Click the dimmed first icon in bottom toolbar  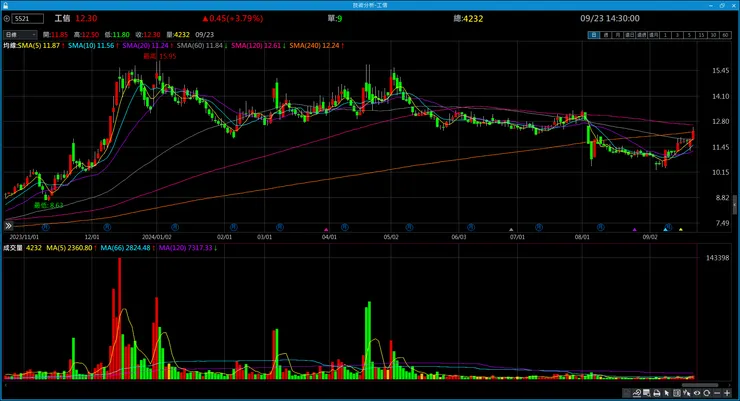coord(626,393)
